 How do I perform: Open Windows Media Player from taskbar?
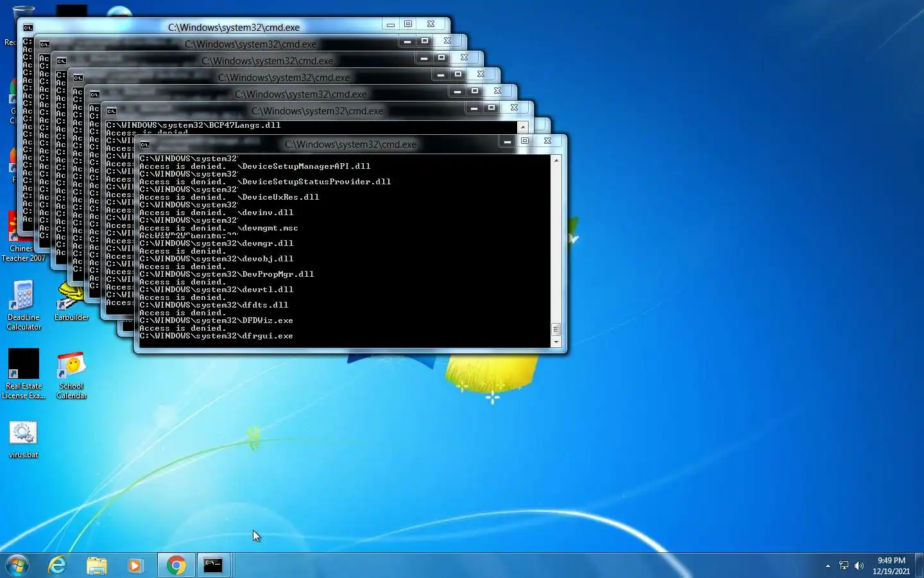coord(135,565)
